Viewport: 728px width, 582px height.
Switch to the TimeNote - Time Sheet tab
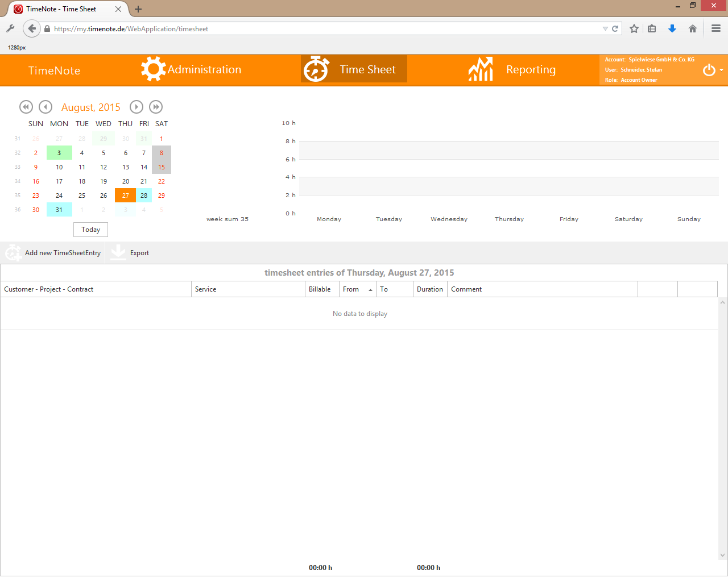(x=61, y=9)
